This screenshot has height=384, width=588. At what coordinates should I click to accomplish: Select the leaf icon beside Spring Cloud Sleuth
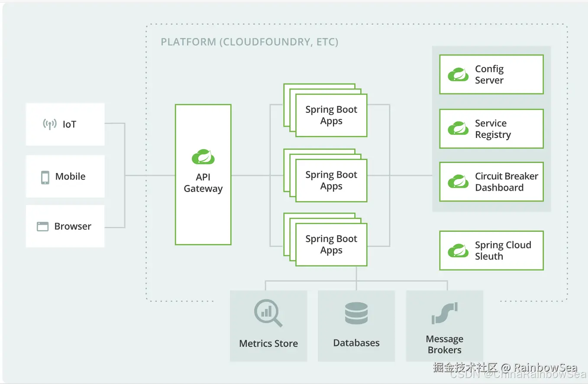click(x=458, y=251)
